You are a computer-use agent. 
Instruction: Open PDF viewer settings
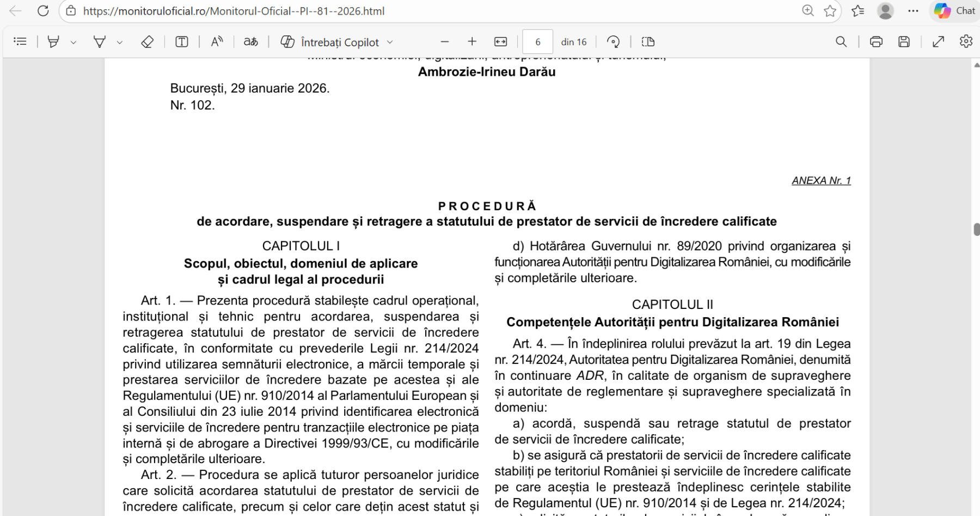[x=966, y=41]
